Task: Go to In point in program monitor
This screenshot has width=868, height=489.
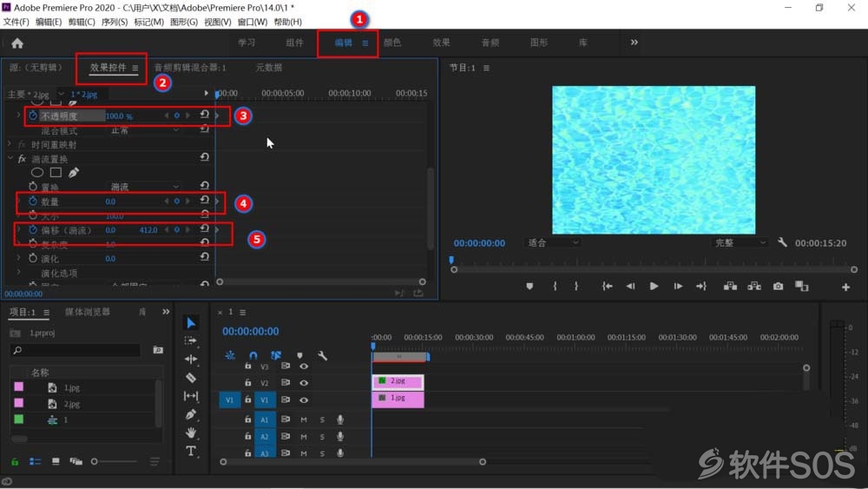Action: 608,287
